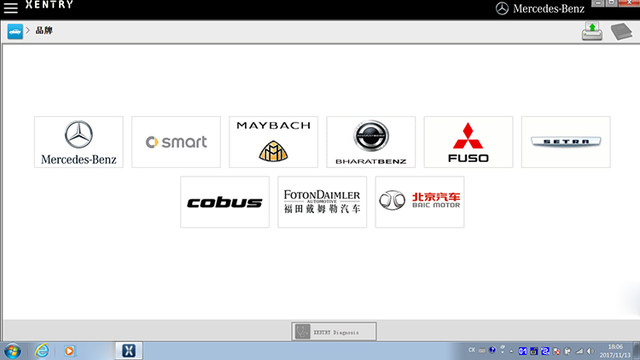Click the 品牌 breadcrumb label
This screenshot has height=360, width=640.
tap(44, 31)
